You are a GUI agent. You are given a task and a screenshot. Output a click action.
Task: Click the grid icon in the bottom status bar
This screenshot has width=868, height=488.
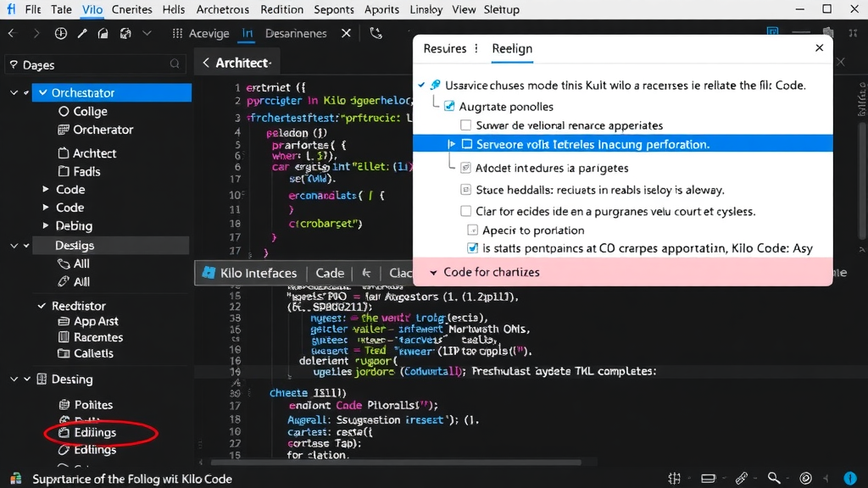(x=674, y=479)
